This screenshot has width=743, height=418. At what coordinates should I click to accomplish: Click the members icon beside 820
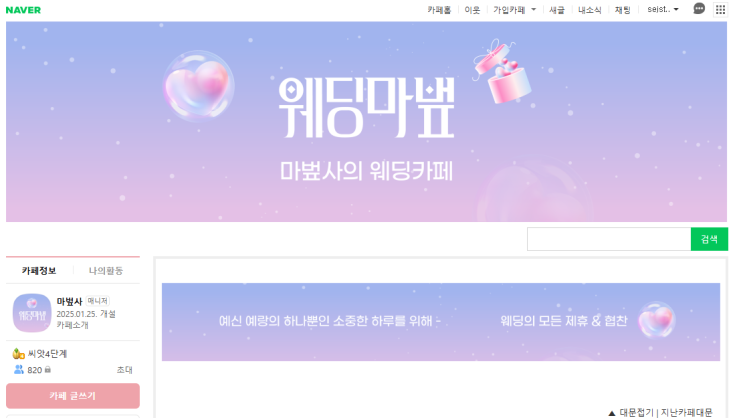19,369
